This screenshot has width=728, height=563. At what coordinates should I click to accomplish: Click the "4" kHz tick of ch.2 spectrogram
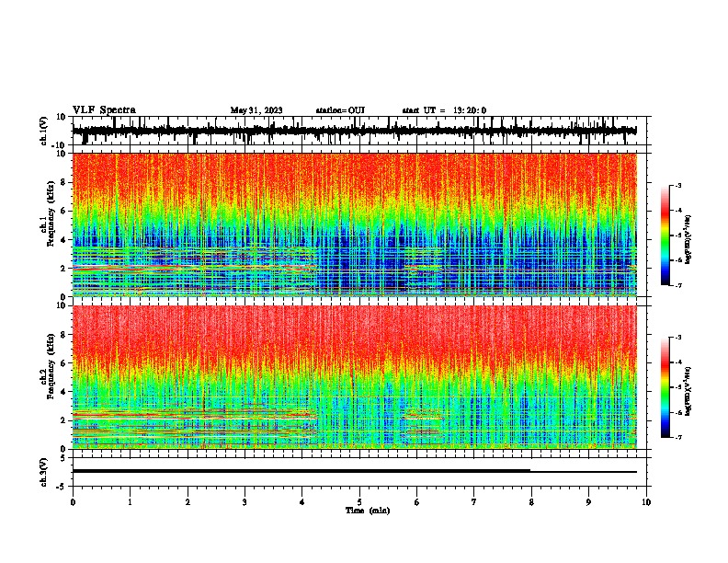coord(63,392)
